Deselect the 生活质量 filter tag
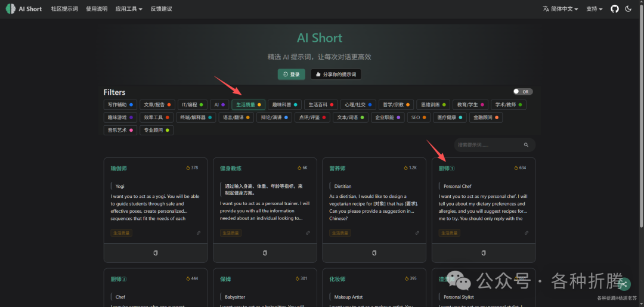Viewport: 644px width, 307px height. 249,105
